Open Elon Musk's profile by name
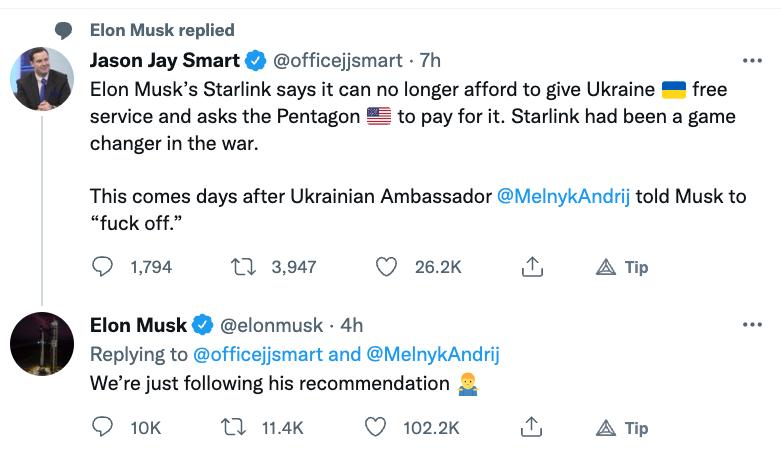 [138, 325]
